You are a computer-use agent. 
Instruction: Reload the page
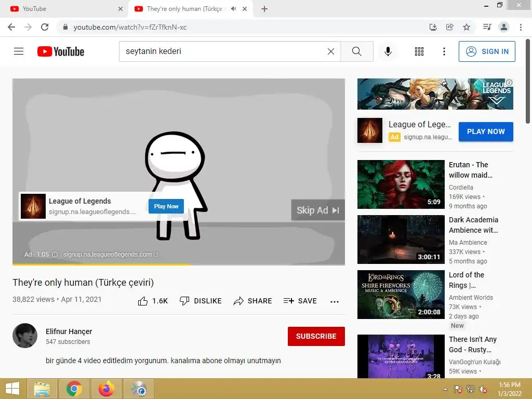click(45, 27)
